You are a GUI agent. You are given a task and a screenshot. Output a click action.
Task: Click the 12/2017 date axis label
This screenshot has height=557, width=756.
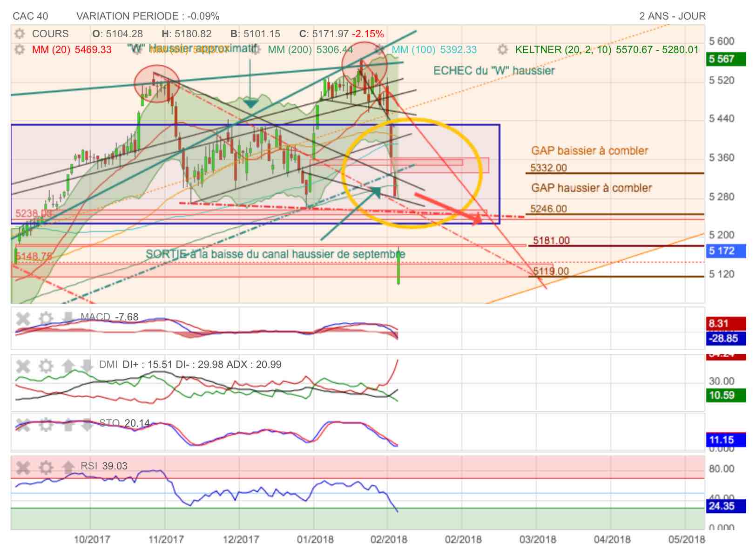[241, 540]
